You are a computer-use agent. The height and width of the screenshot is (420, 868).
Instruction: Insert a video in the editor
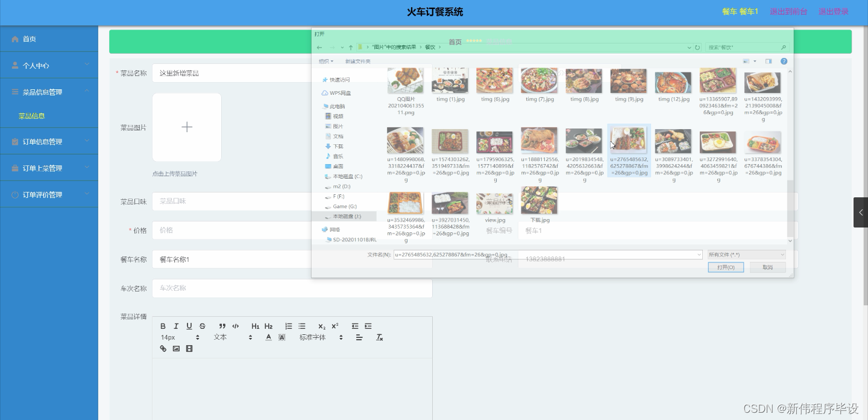click(189, 349)
